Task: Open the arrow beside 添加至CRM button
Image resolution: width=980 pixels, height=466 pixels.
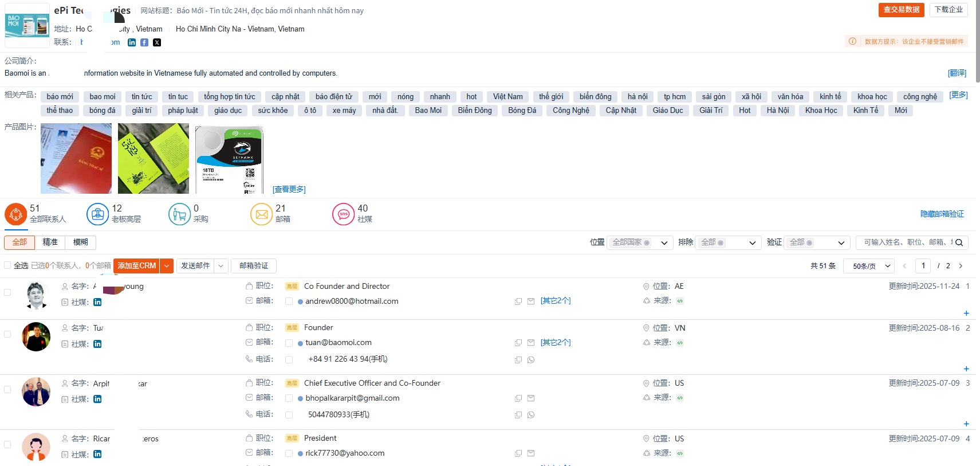Action: 167,266
